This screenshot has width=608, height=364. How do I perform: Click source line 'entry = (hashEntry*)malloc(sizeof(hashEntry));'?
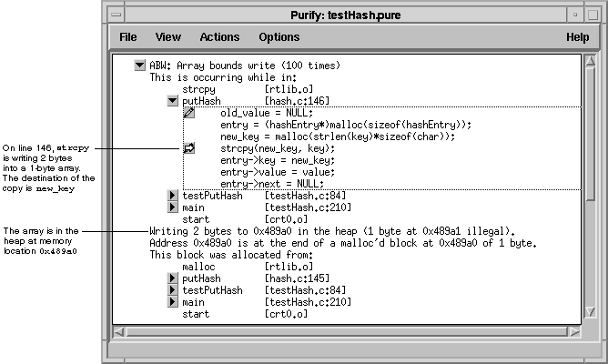(346, 125)
